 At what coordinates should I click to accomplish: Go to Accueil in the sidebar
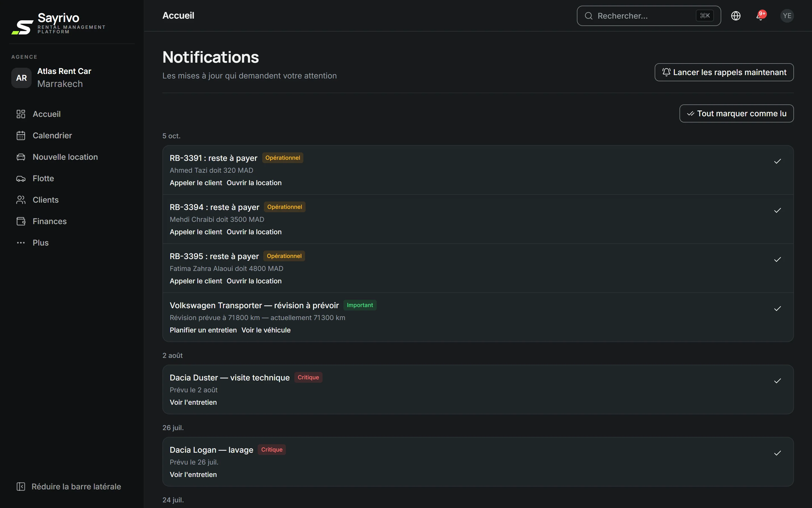point(72,114)
